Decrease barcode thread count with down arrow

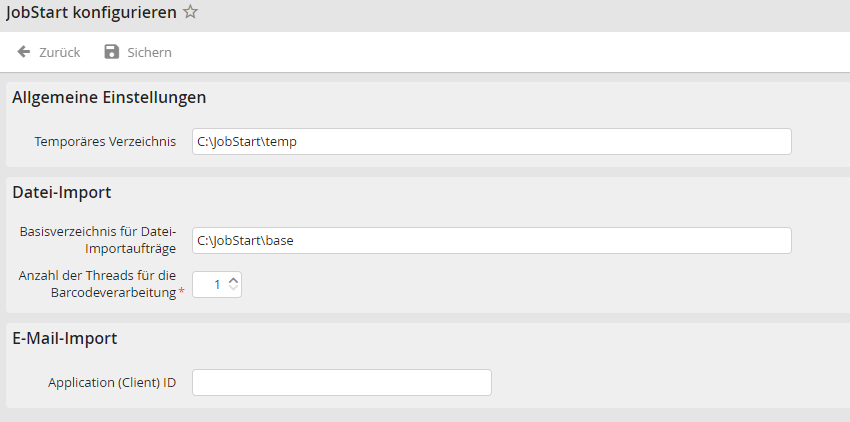(x=234, y=290)
